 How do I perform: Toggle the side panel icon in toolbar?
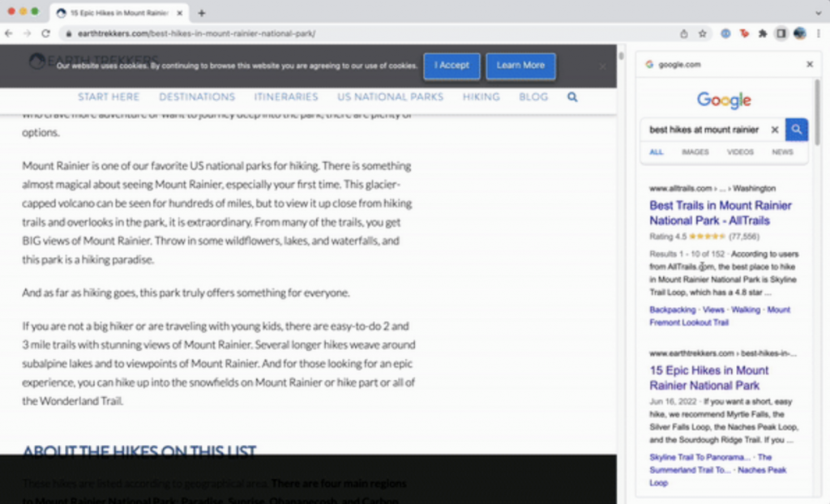(781, 33)
